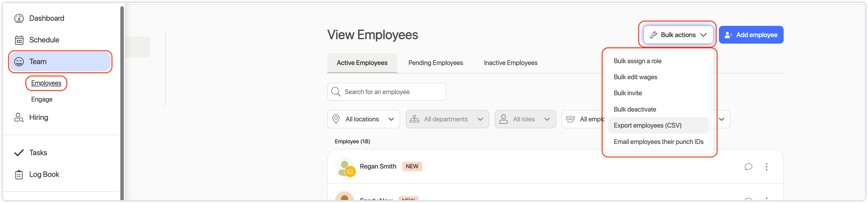Switch to Inactive Employees tab
Screen dimensions: 868x203
(x=510, y=63)
